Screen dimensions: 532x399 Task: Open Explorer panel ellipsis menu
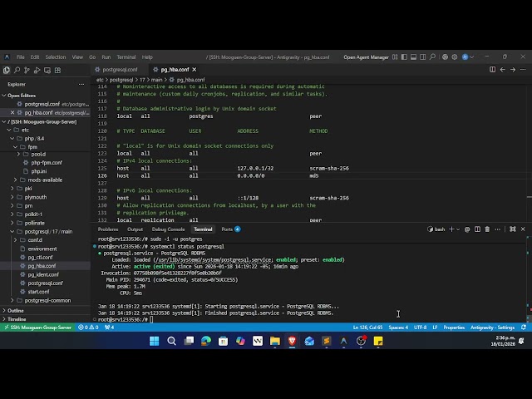(81, 84)
